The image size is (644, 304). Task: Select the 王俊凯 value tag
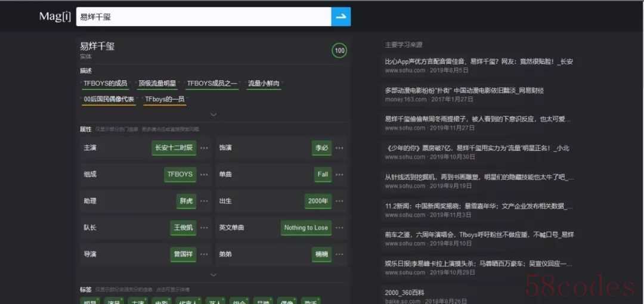click(183, 228)
